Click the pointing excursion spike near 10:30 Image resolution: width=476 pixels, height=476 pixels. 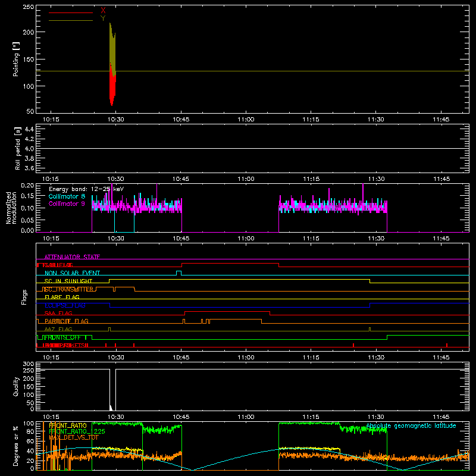(112, 64)
